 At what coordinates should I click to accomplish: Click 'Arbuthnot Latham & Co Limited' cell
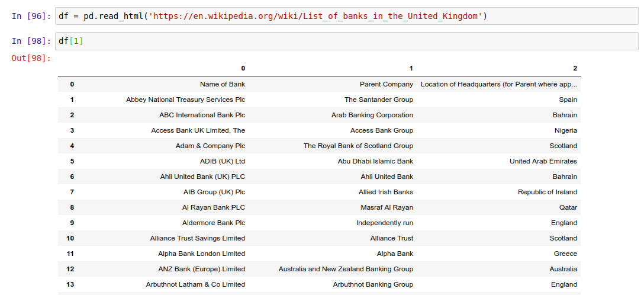tap(195, 284)
